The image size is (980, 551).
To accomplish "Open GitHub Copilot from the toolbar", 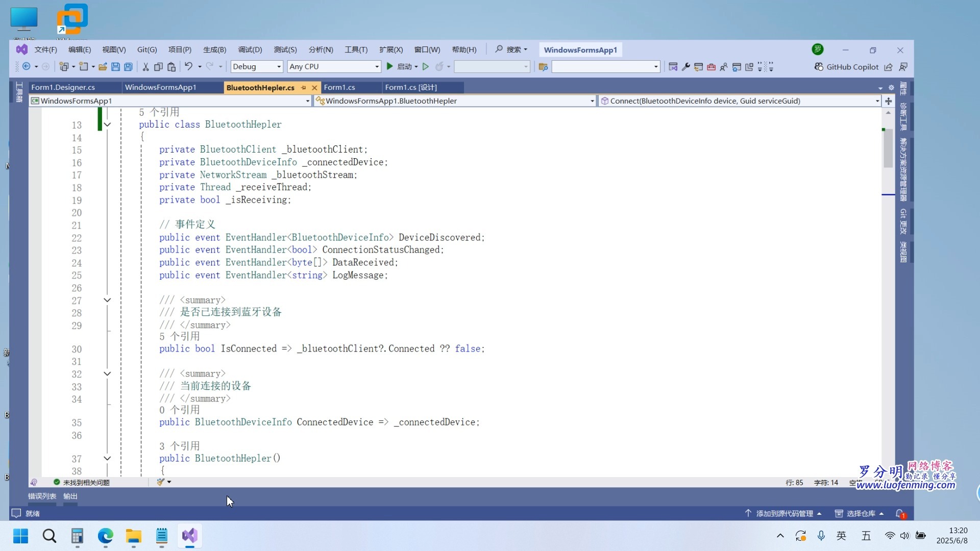I will point(847,67).
